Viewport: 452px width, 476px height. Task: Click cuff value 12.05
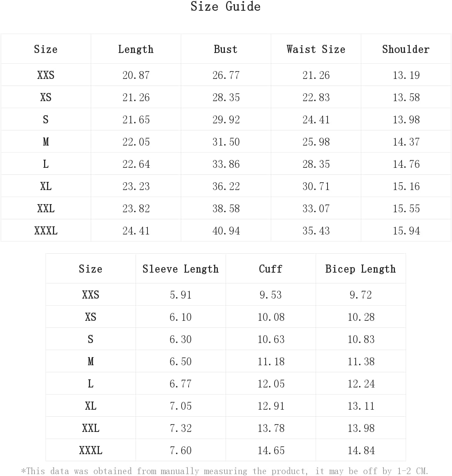[x=271, y=384]
